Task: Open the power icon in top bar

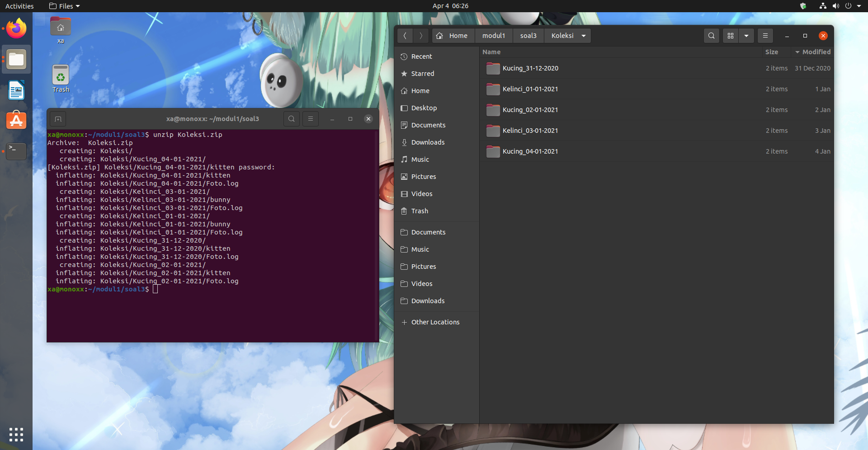Action: pyautogui.click(x=848, y=6)
